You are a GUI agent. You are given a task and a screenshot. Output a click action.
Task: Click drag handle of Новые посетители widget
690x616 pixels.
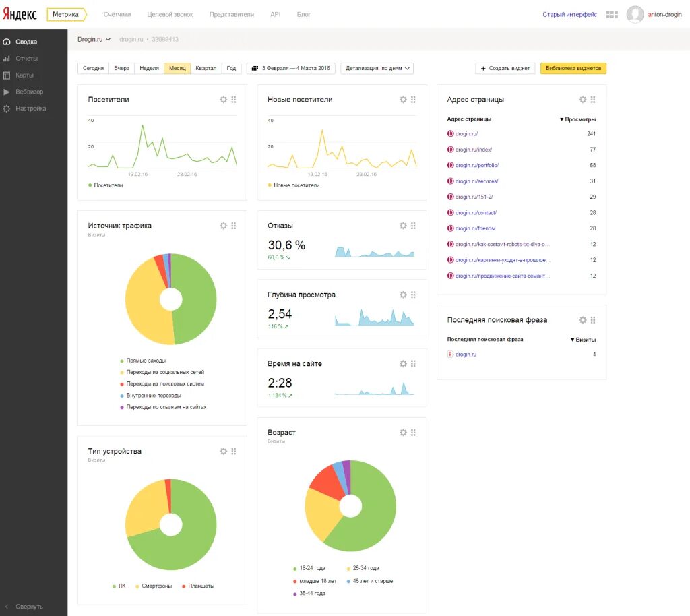tap(413, 100)
